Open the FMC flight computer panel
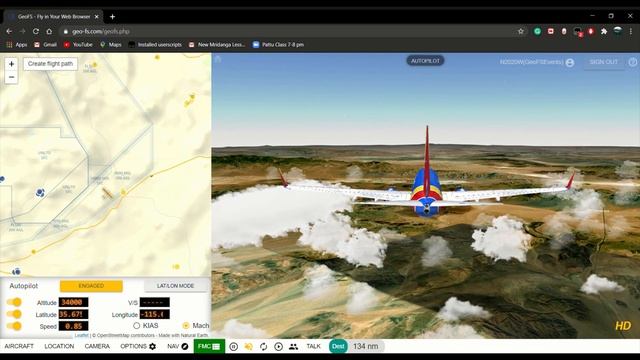Viewport: 640px width, 360px height. (x=209, y=346)
